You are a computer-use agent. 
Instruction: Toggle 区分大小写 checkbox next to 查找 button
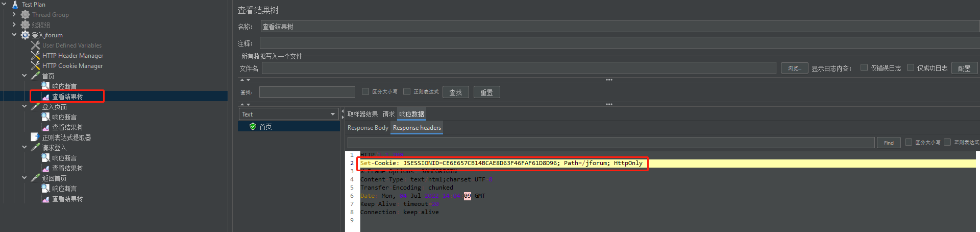[365, 91]
